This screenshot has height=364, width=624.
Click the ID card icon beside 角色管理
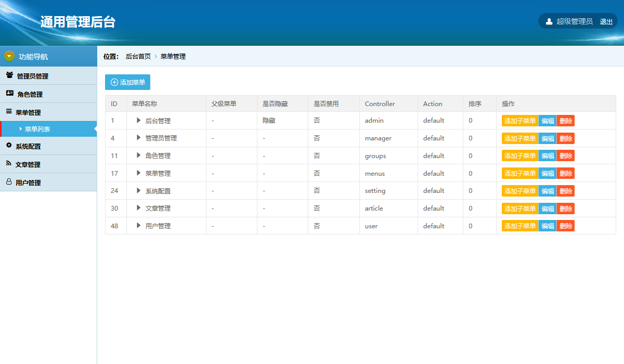9,94
